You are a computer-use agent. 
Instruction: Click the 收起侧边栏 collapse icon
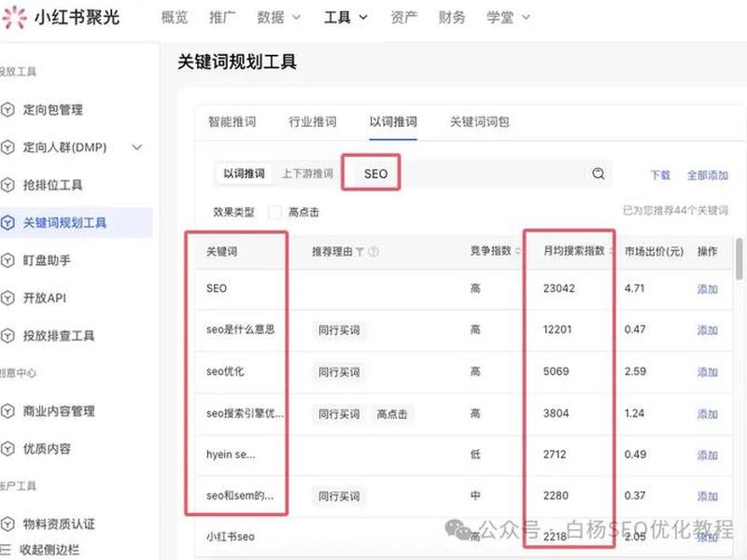pos(6,550)
